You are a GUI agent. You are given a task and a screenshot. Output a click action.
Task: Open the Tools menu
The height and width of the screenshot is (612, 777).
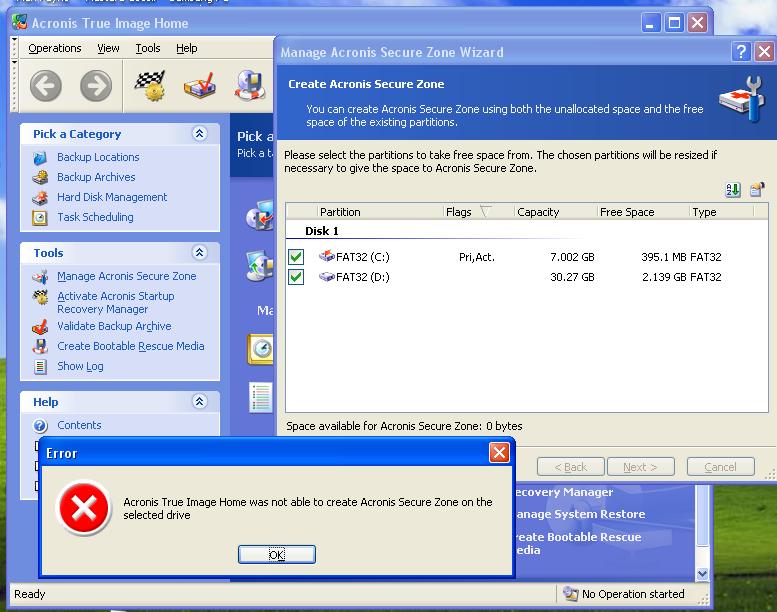click(148, 48)
